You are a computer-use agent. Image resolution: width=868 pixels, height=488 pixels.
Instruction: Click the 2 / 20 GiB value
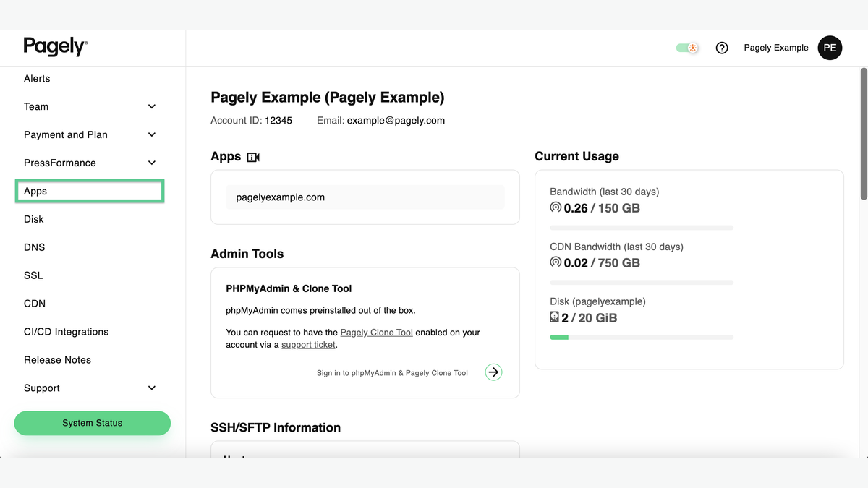[590, 318]
